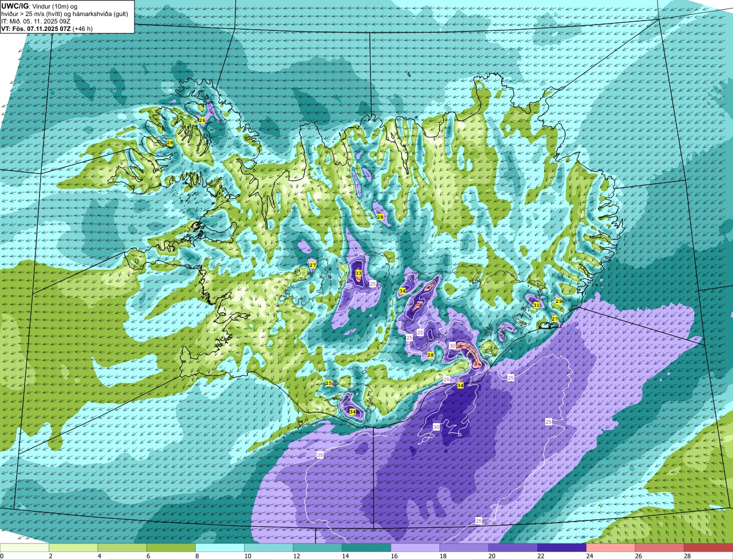Click the valid time 'VT: Fös. 07.11.2025 07Z (+46 h)'
Viewport: 733px width, 560px height.
tap(47, 28)
